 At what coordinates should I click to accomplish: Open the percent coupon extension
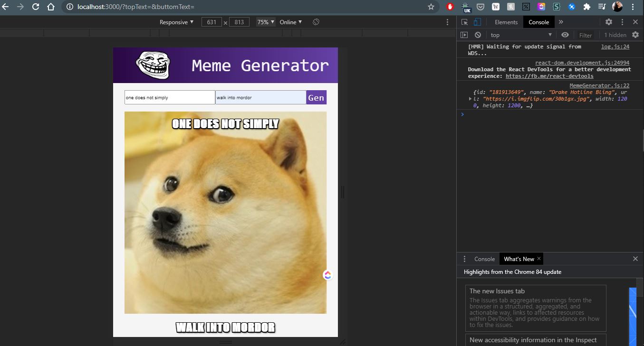526,7
